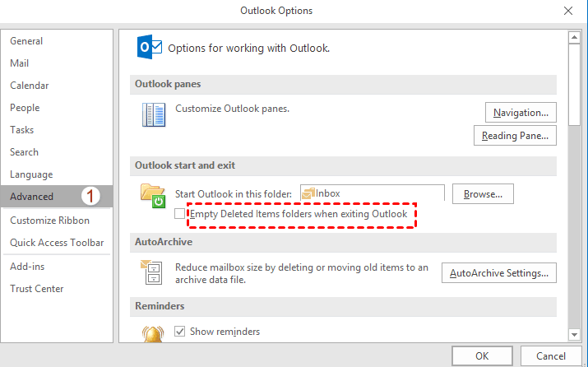Close the Outlook Options dialog
The height and width of the screenshot is (367, 588).
point(568,11)
